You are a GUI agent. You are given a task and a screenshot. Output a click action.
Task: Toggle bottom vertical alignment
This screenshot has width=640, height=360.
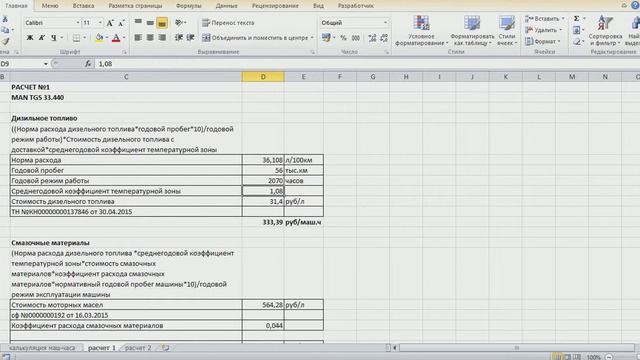[162, 23]
